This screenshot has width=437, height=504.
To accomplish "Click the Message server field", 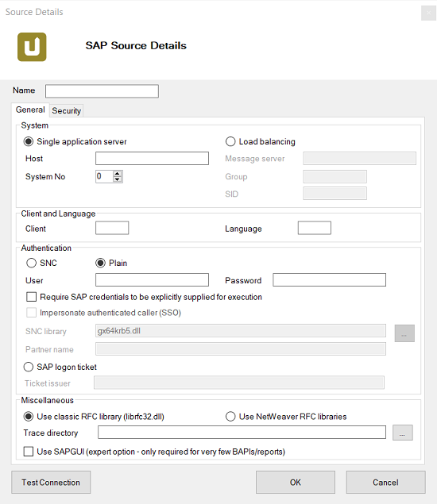I will point(359,159).
